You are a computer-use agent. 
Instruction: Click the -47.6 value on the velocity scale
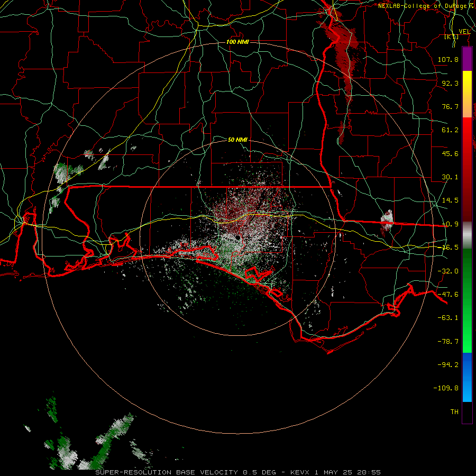pos(448,295)
